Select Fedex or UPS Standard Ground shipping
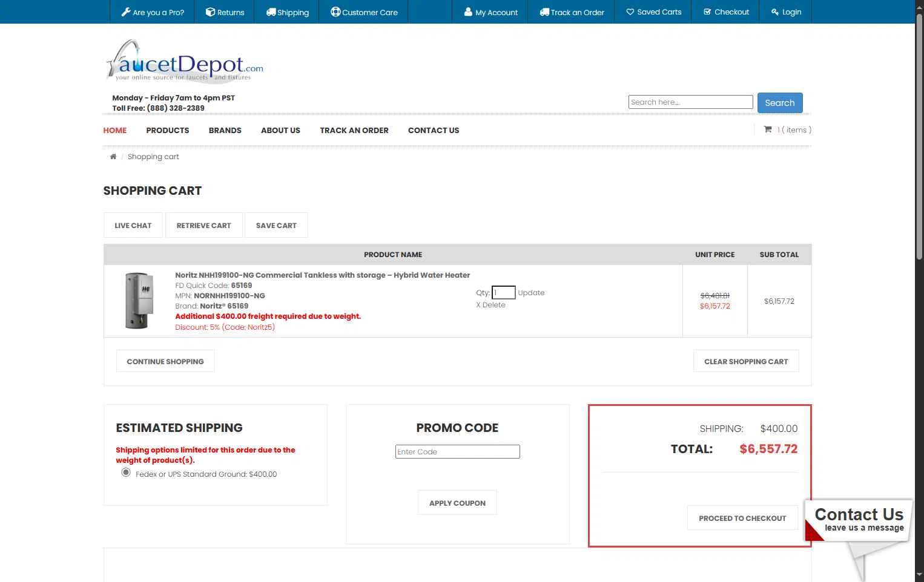924x582 pixels. pyautogui.click(x=126, y=472)
